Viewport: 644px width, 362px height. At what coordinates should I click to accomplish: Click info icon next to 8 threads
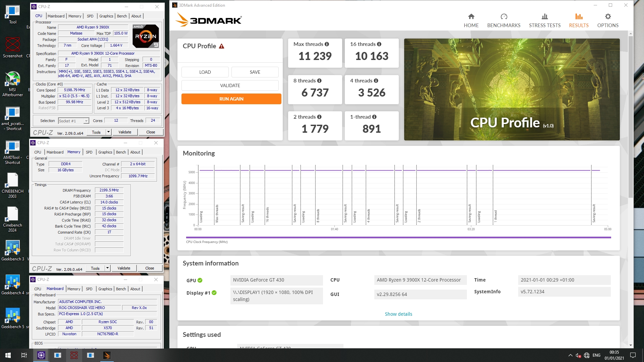pyautogui.click(x=319, y=81)
